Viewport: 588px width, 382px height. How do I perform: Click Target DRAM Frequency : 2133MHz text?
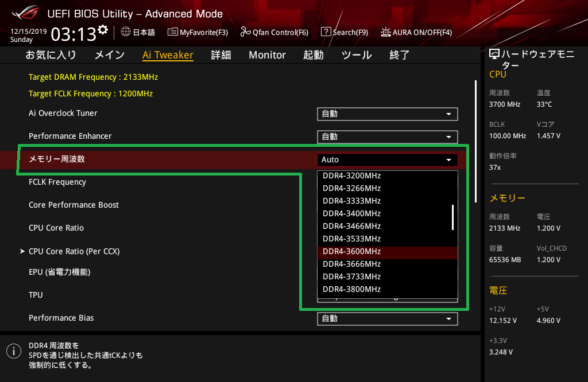pos(94,77)
